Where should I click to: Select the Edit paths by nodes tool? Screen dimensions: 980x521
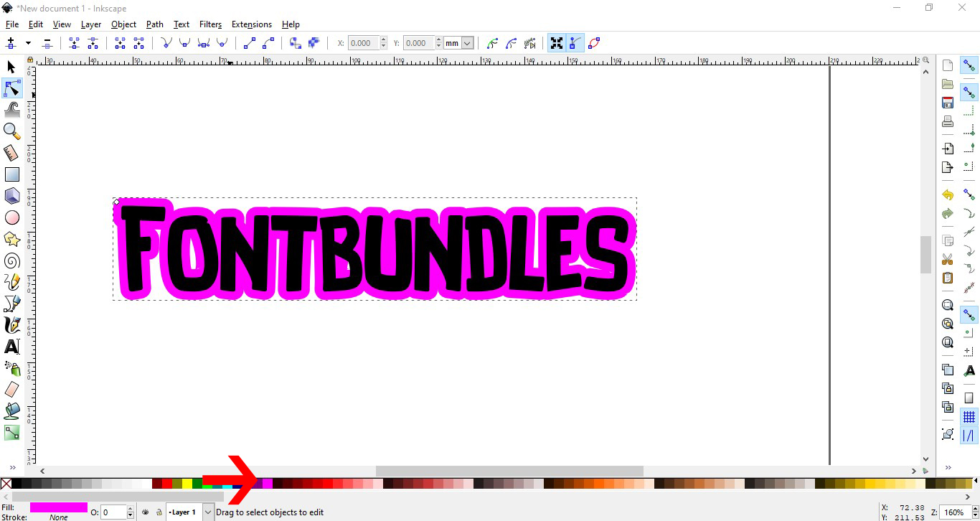point(11,88)
